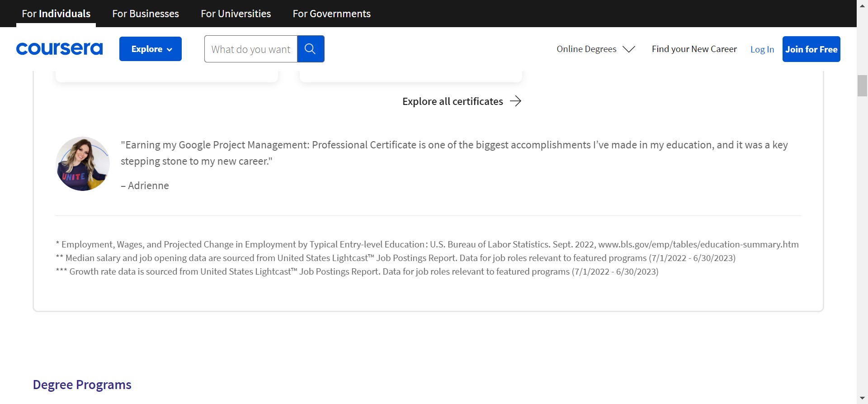Select the For Universities tab
The width and height of the screenshot is (868, 404).
(x=236, y=14)
